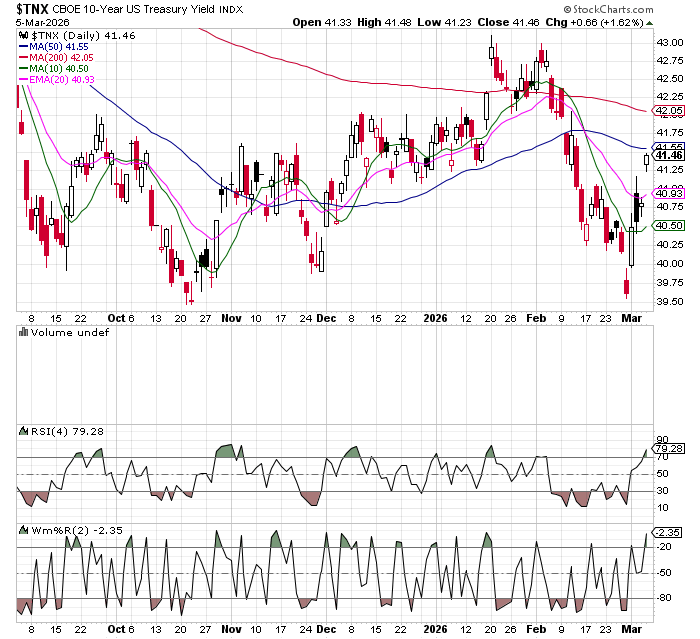Click the latest candlestick at 41.46

click(x=646, y=160)
